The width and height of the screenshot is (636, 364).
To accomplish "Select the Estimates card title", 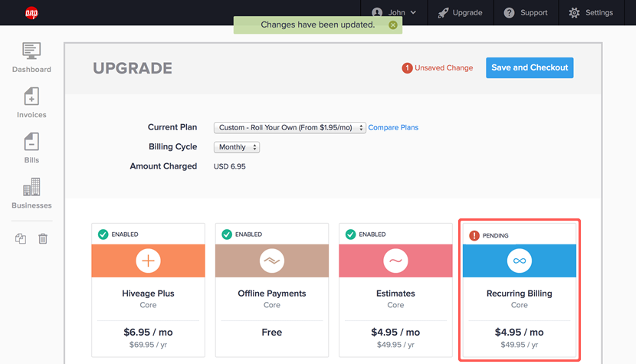I will point(395,293).
